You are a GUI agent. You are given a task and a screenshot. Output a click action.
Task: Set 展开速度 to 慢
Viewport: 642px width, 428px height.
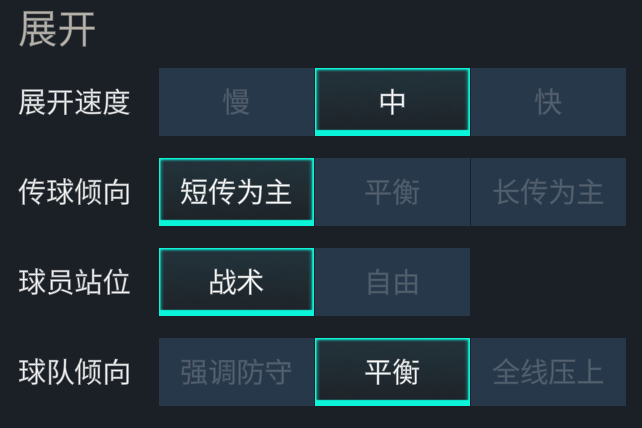pos(236,102)
